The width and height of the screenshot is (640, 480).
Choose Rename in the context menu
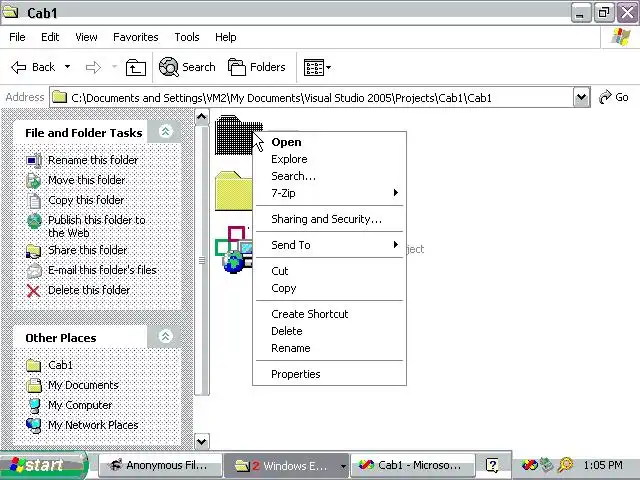[x=329, y=348]
